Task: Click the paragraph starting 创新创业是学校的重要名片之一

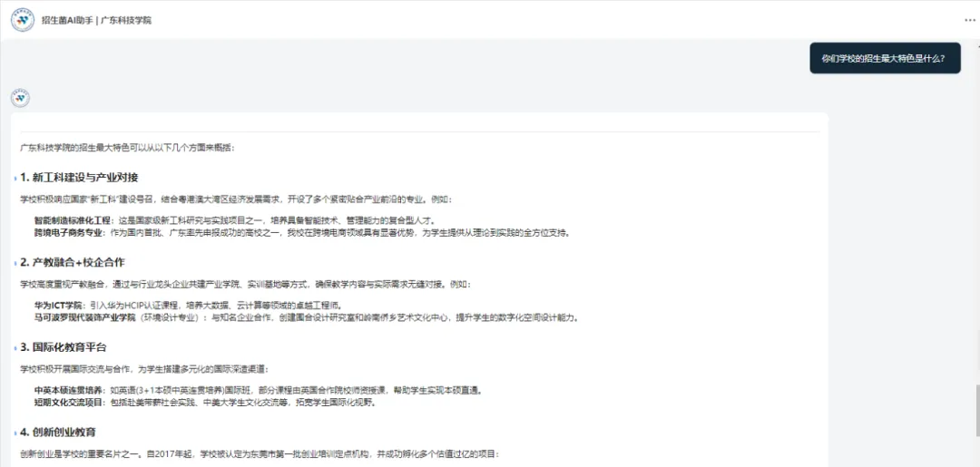Action: [260, 454]
